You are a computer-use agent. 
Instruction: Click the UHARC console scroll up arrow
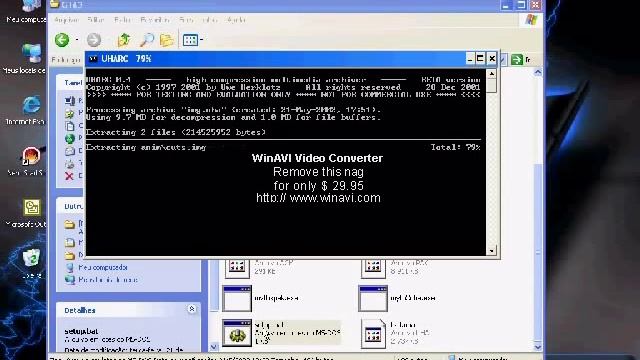pyautogui.click(x=492, y=73)
